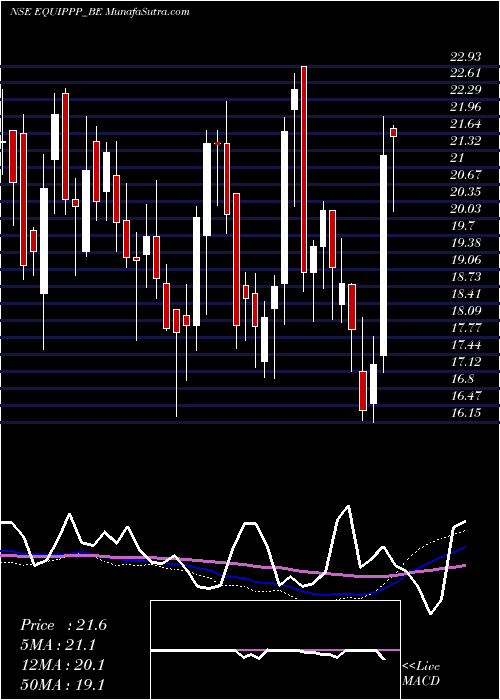500x700 pixels.
Task: Click the 5MA : 21.1 readout
Action: (58, 645)
